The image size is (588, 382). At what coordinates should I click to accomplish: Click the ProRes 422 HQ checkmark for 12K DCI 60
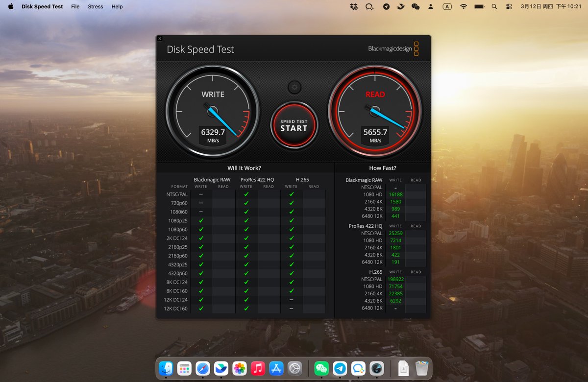[245, 309]
